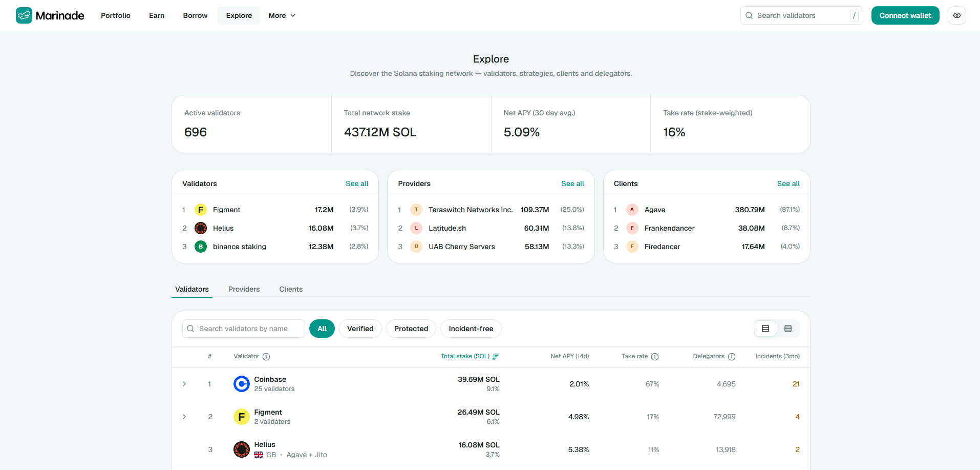Click the 437.12M SOL total stake value
This screenshot has width=980, height=470.
[380, 132]
